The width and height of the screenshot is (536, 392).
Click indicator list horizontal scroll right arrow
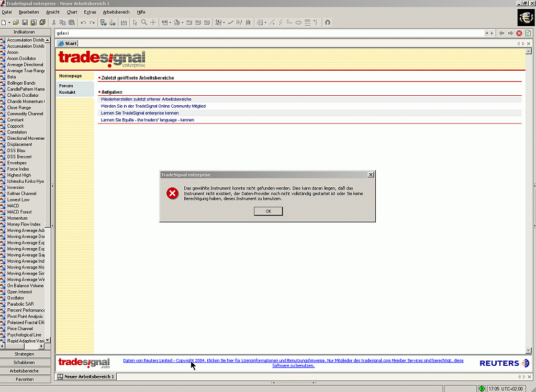[42, 346]
